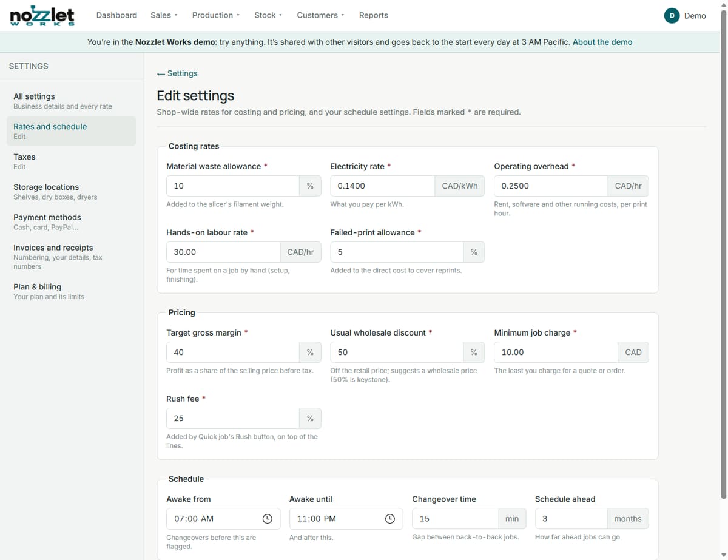Click the Electricity rate input field
Screen dimensions: 728x560
(x=382, y=186)
